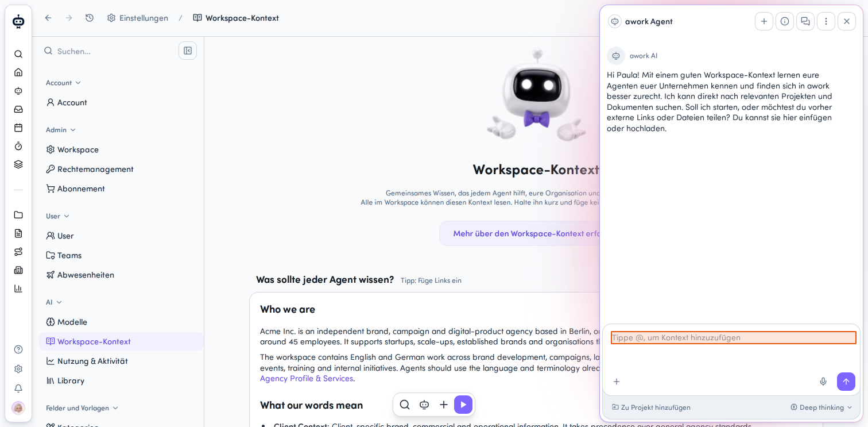Open the building icon in left rail
Viewport: 868px width, 427px height.
pyautogui.click(x=18, y=270)
